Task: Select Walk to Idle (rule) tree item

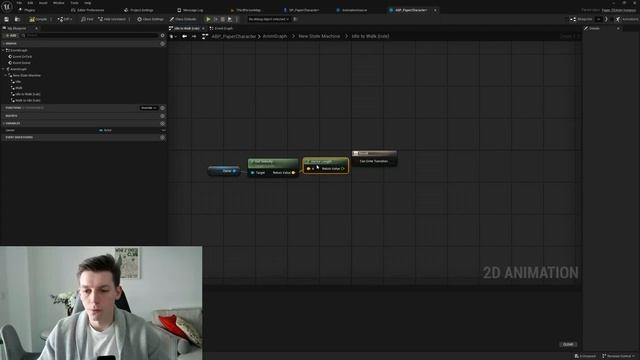Action: 28,100
